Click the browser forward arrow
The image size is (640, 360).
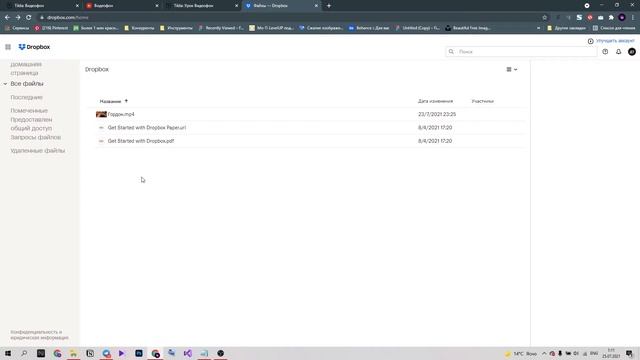coord(18,18)
